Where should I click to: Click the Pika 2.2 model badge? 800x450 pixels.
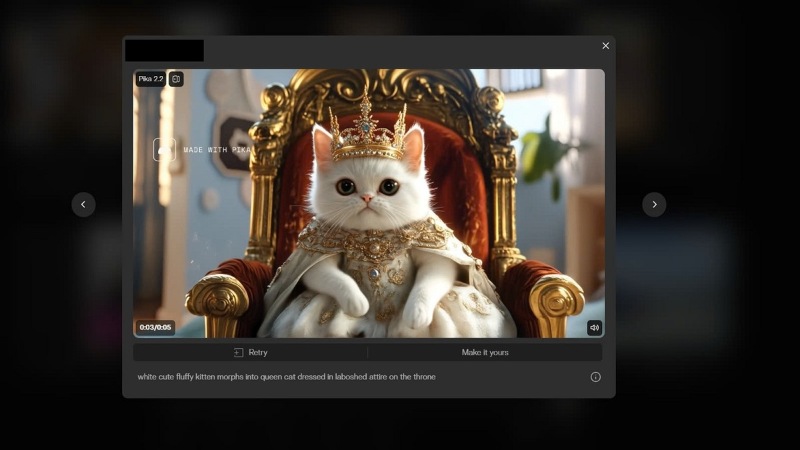[x=150, y=79]
